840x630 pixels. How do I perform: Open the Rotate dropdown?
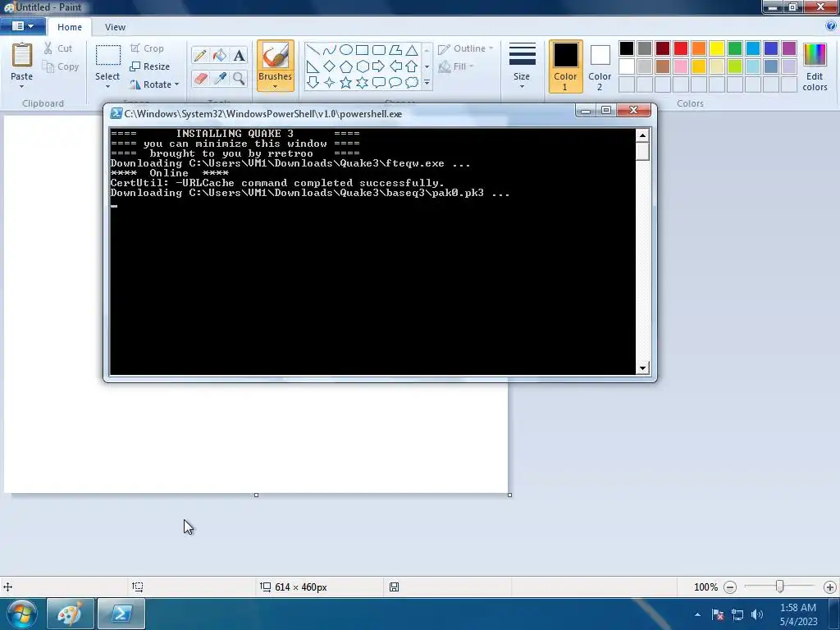click(x=154, y=84)
